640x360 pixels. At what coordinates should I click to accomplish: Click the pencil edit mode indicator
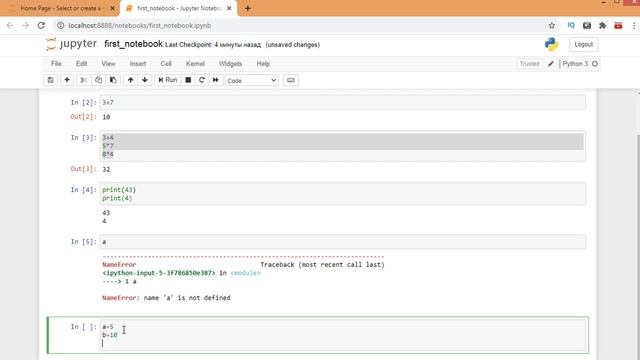pos(551,64)
